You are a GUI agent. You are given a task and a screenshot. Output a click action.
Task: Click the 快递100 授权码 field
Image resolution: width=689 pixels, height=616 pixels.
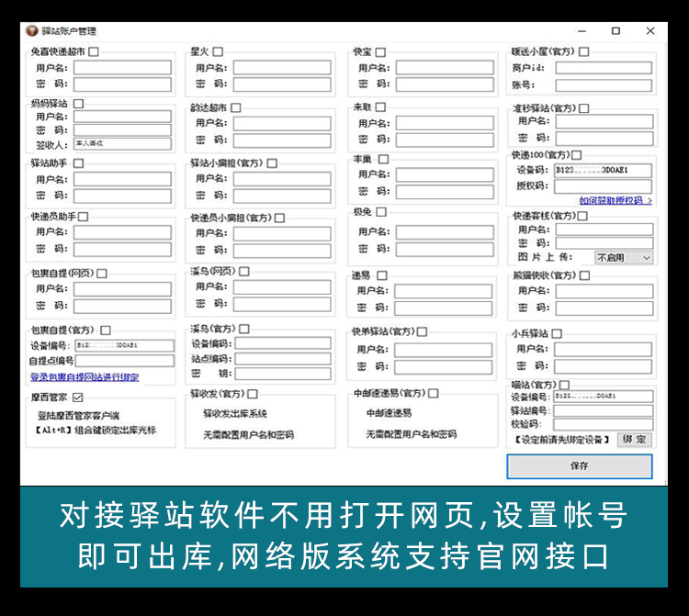(x=603, y=186)
